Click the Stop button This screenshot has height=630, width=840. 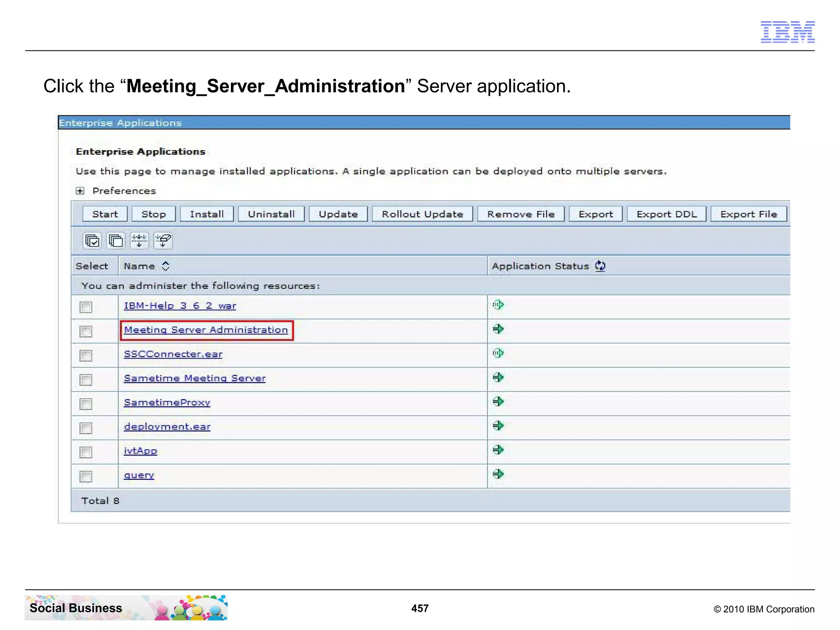(154, 214)
